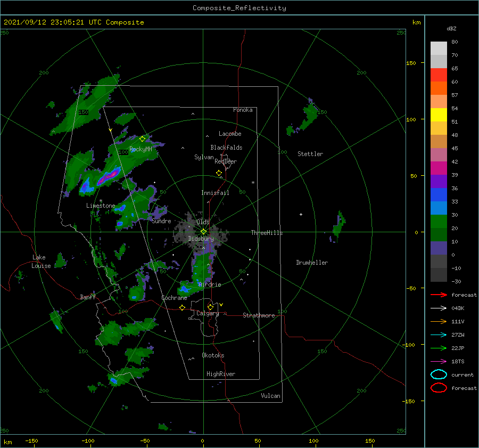Image resolution: width=479 pixels, height=448 pixels.
Task: Select the Calgary city label
Action: coord(208,313)
